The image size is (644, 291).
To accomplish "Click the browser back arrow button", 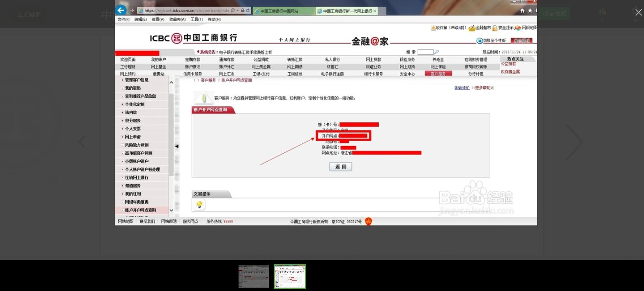I will 120,10.
